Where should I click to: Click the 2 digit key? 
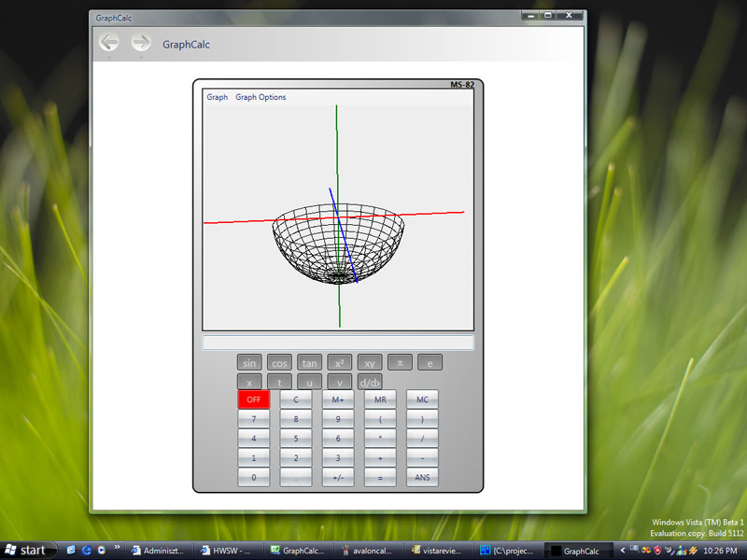point(296,458)
